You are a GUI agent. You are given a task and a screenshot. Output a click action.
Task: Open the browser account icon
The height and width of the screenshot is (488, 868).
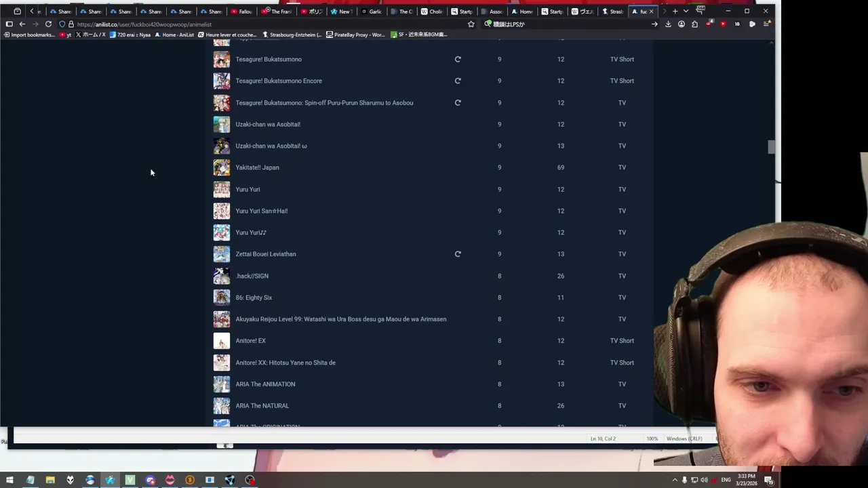[682, 24]
